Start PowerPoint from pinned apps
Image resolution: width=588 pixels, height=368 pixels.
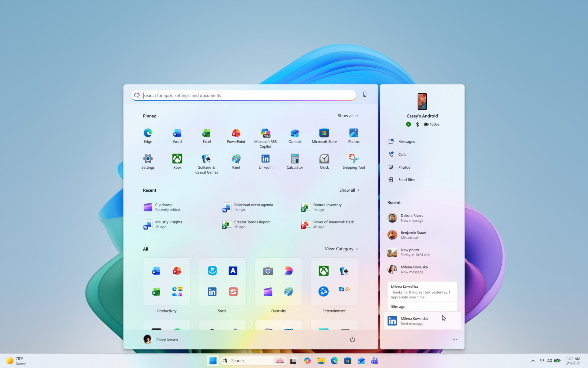236,136
